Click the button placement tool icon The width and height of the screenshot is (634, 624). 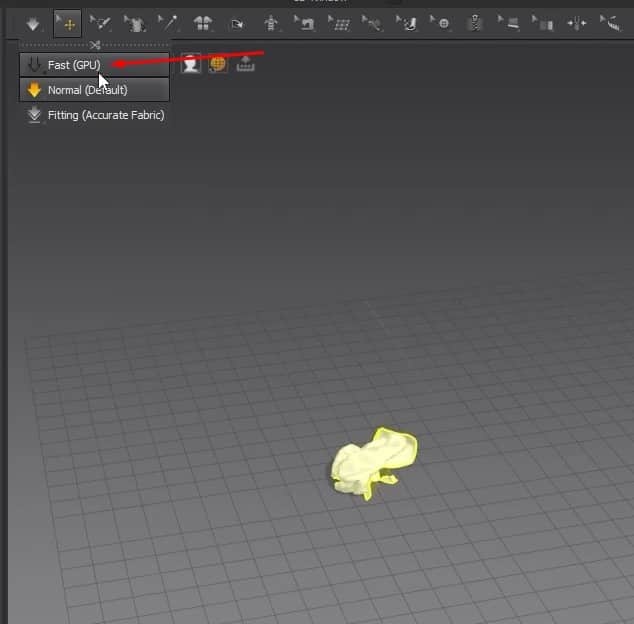(x=442, y=23)
